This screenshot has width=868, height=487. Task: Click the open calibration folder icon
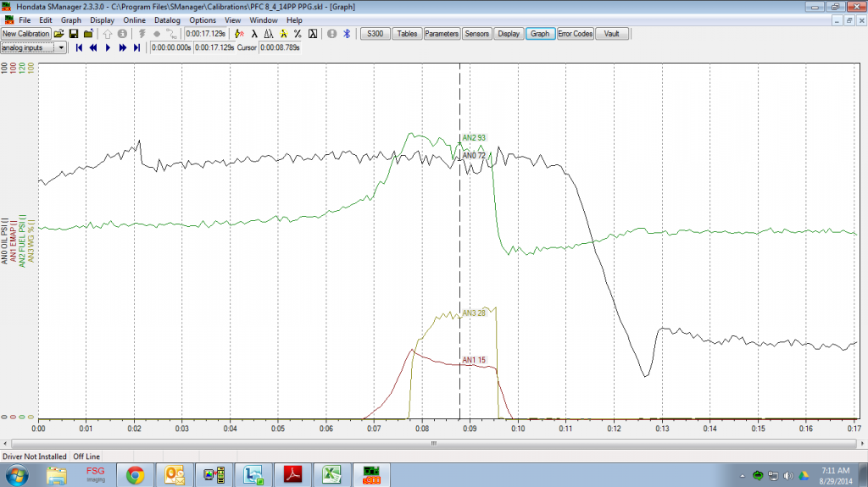coord(59,34)
